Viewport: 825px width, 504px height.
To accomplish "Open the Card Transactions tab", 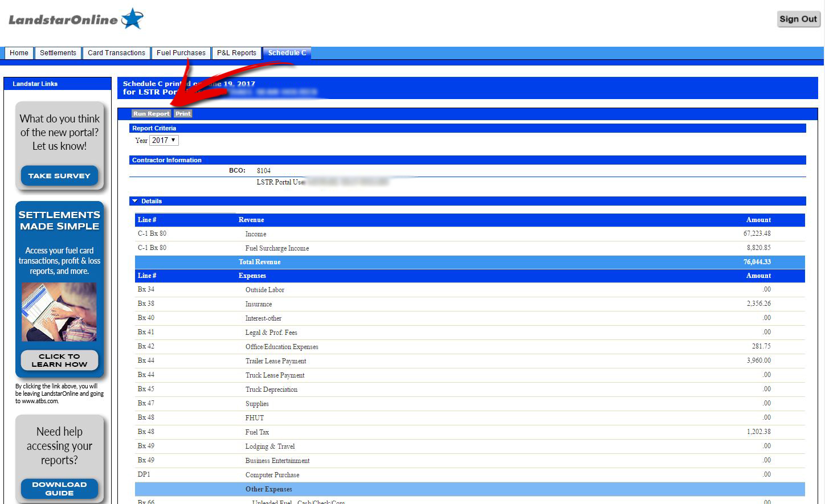I will pos(116,53).
